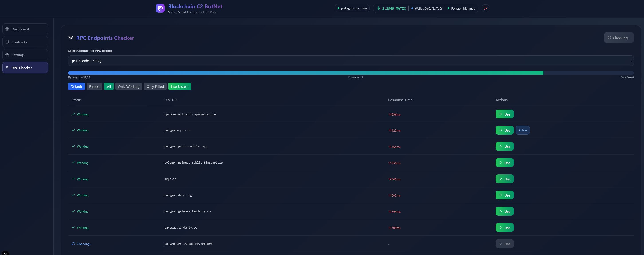The height and width of the screenshot is (255, 644).
Task: Open the contract selection dropdown
Action: (351, 61)
